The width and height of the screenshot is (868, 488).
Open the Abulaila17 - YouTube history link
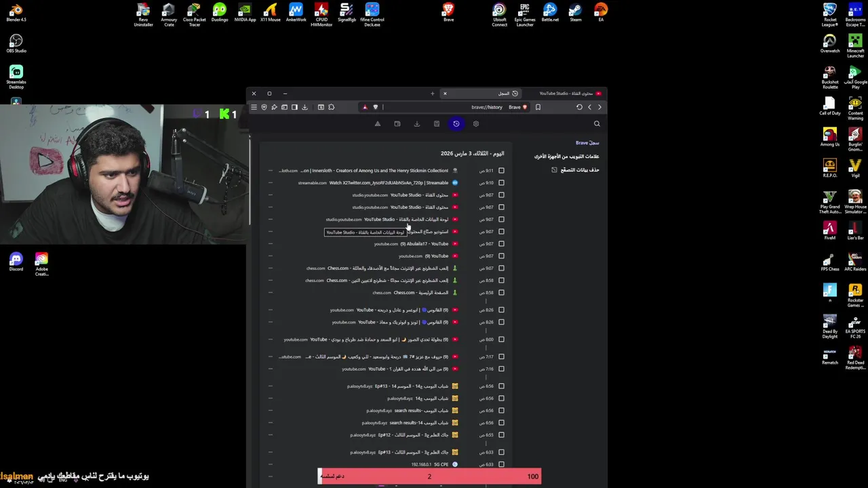(x=424, y=244)
